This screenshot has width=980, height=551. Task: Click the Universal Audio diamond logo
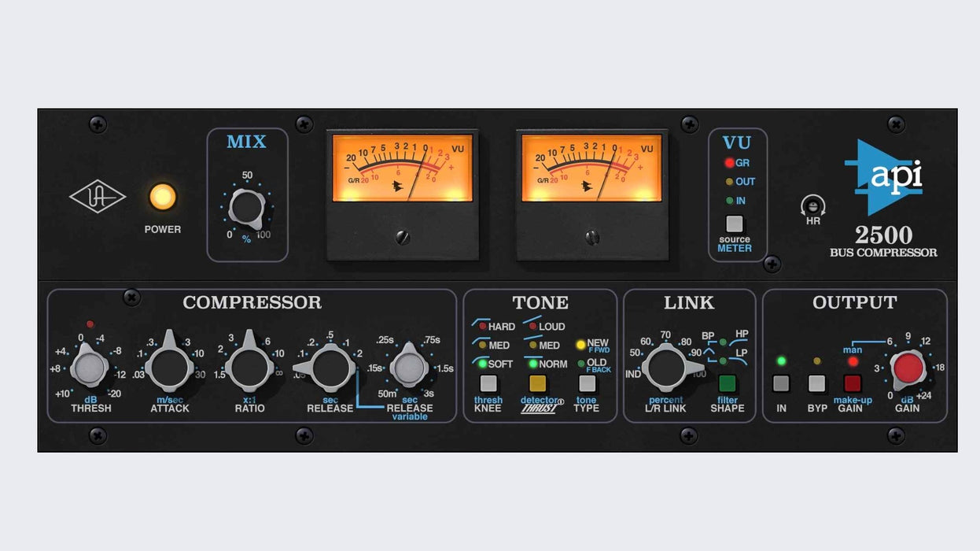[x=98, y=197]
